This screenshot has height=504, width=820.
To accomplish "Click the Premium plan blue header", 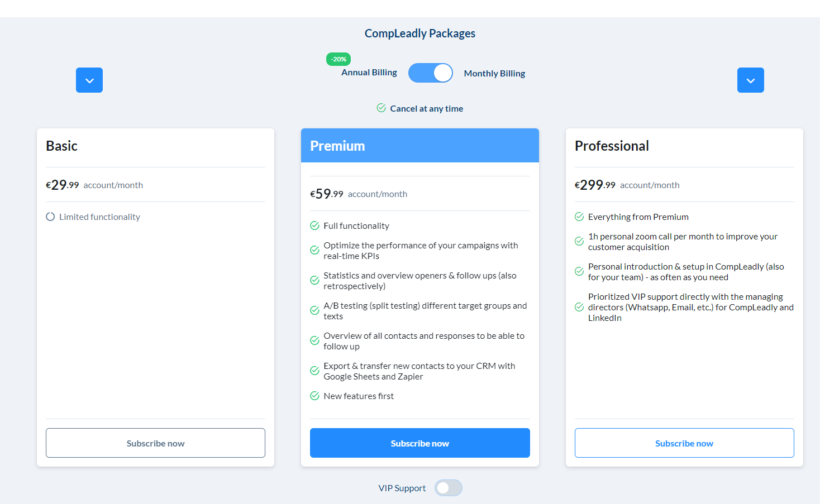I will (419, 146).
